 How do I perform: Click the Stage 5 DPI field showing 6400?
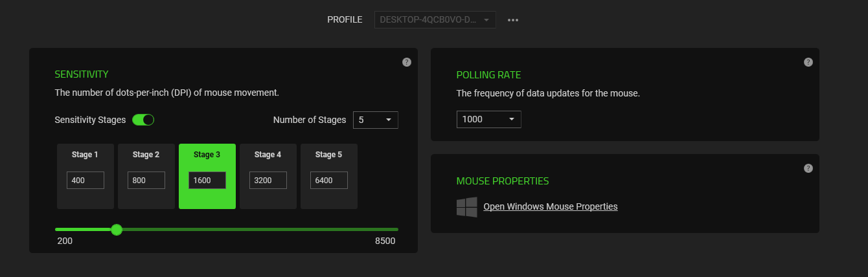(329, 181)
